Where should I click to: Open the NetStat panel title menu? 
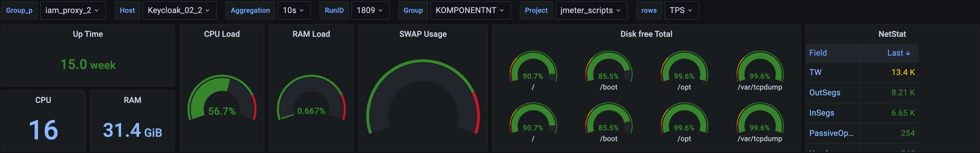pos(892,34)
